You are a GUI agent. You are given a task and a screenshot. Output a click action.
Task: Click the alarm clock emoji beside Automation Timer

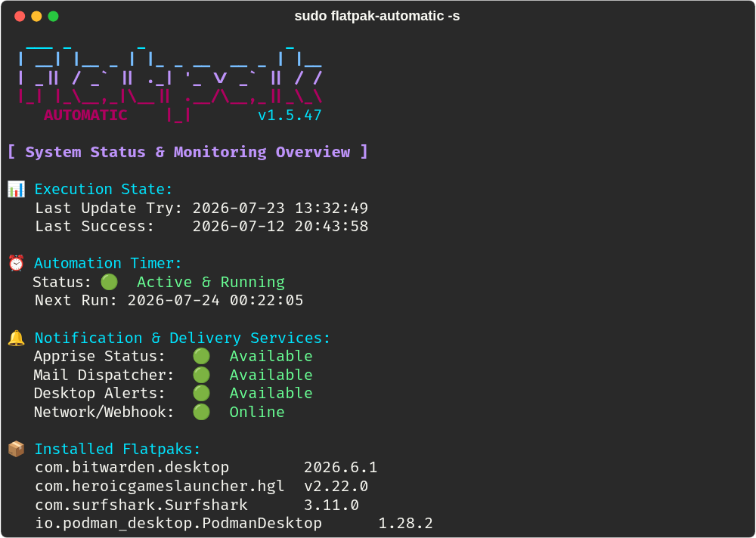[x=16, y=263]
